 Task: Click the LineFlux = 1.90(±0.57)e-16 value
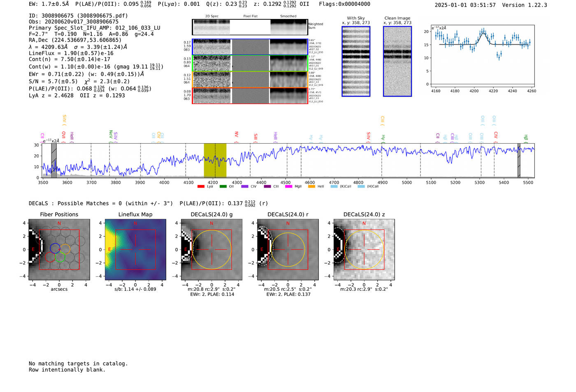71,53
